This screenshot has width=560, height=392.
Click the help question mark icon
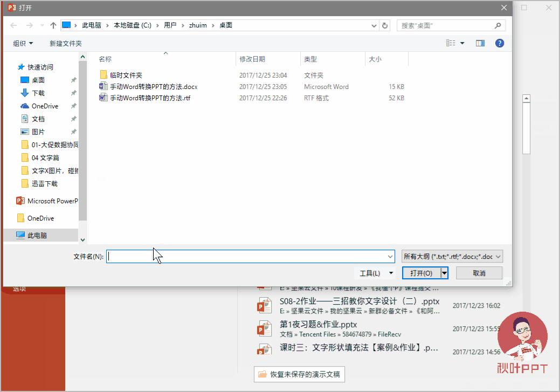click(x=499, y=43)
